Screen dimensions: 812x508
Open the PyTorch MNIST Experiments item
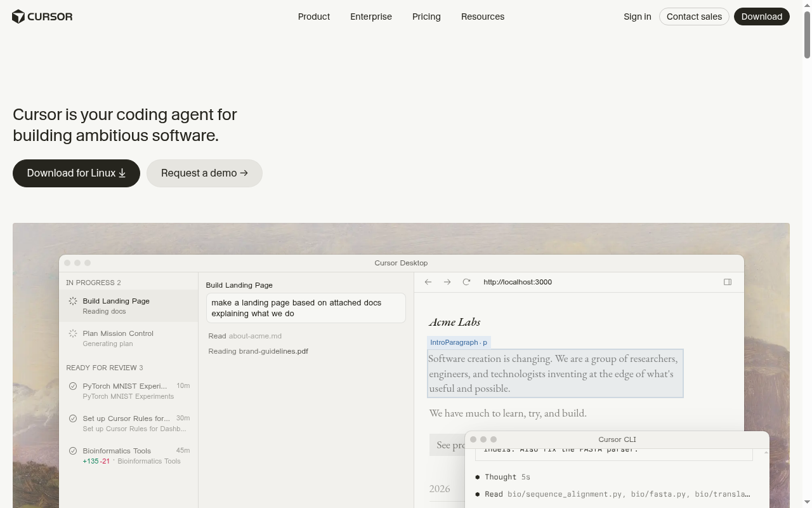(x=129, y=391)
